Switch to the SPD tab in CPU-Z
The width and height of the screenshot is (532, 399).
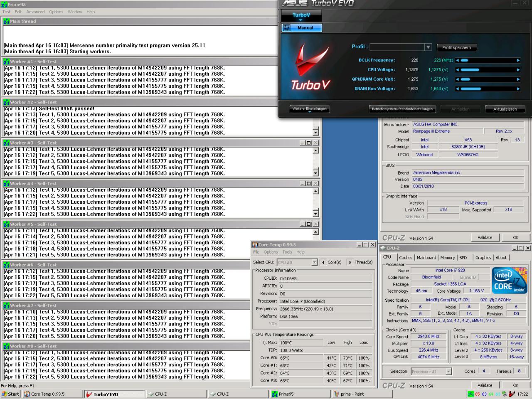pyautogui.click(x=463, y=258)
